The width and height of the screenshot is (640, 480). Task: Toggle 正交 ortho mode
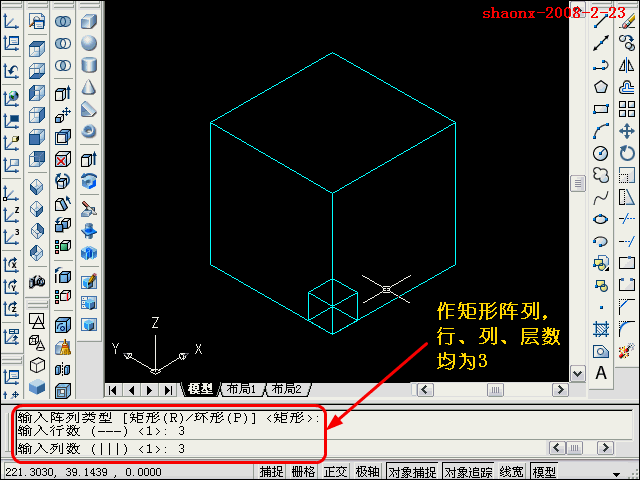coord(335,471)
